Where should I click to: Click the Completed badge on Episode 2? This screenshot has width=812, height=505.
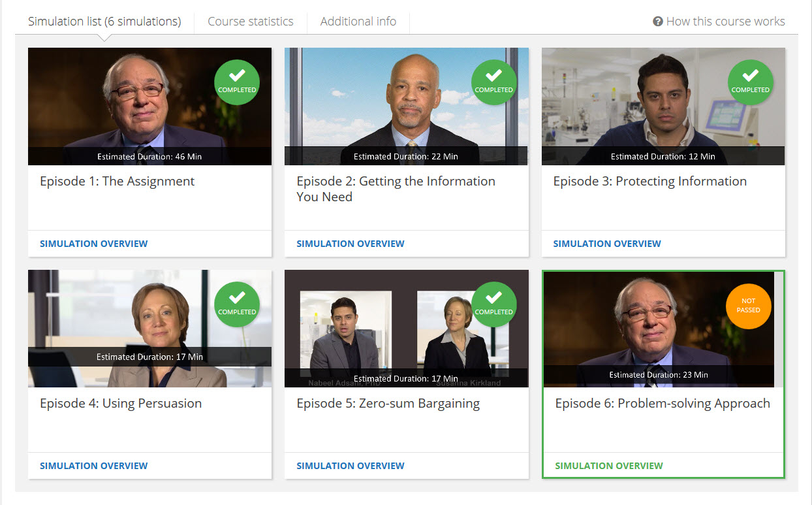(x=493, y=82)
